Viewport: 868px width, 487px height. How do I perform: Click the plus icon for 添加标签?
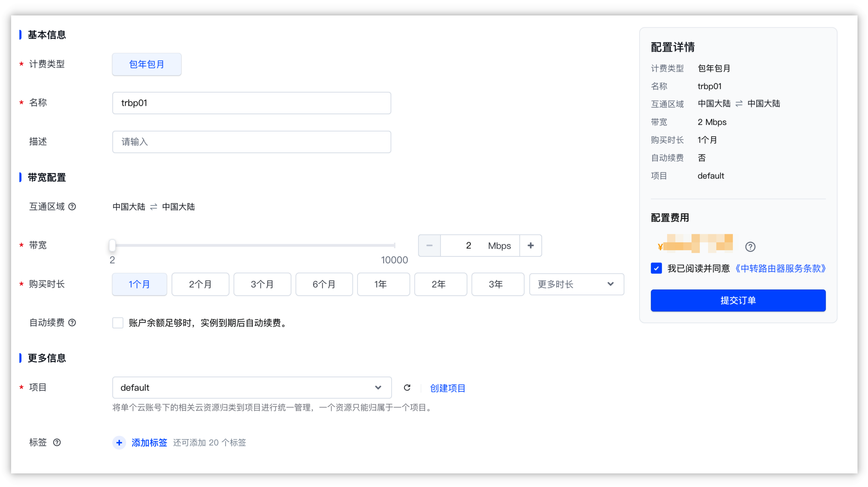(x=119, y=443)
